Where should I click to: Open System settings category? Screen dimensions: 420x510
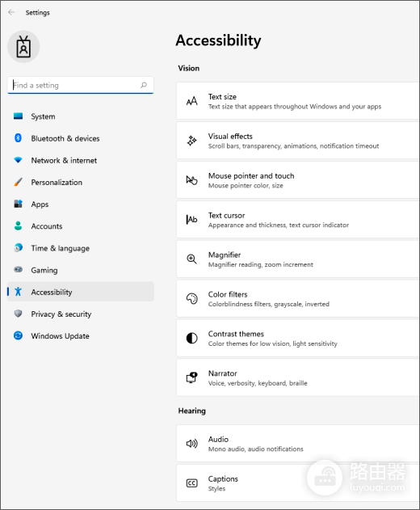coord(80,116)
